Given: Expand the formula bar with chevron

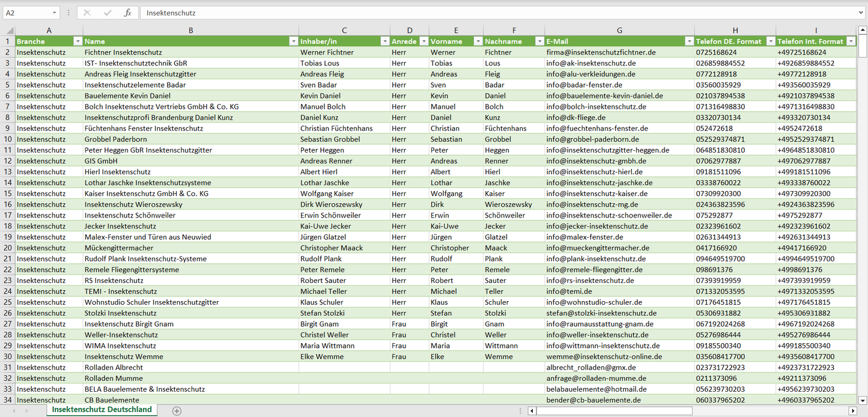Looking at the screenshot, I should tap(861, 13).
